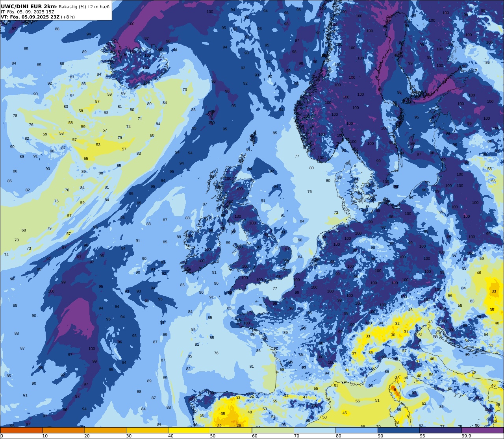Click the '99.9' legend tick label
Image resolution: width=504 pixels, height=439 pixels.
[466, 436]
